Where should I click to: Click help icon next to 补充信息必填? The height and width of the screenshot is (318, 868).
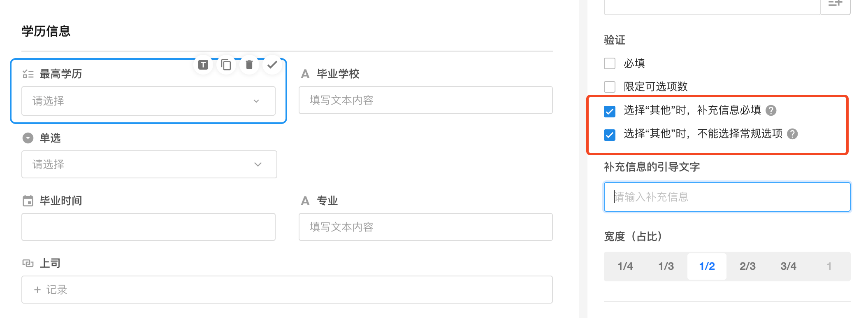click(x=771, y=110)
